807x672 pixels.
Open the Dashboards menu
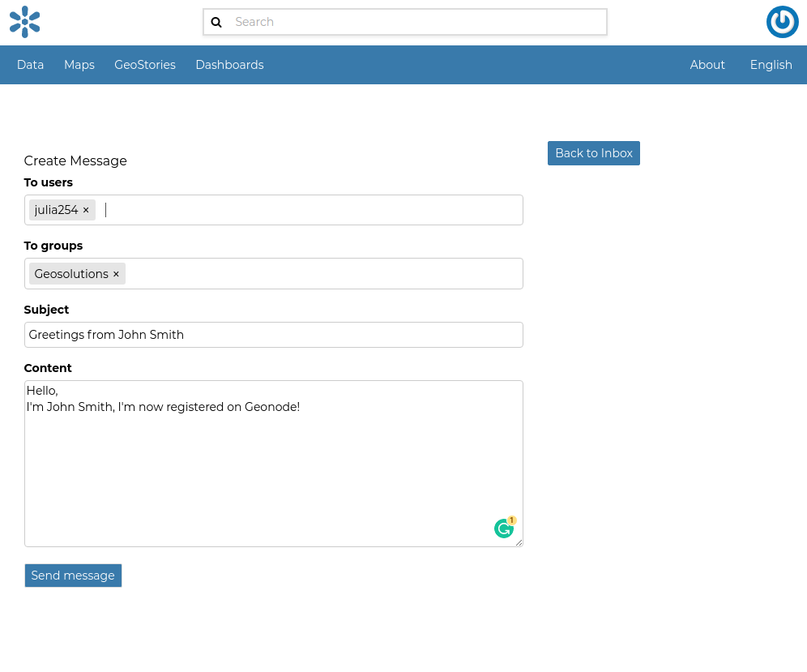[x=229, y=65]
